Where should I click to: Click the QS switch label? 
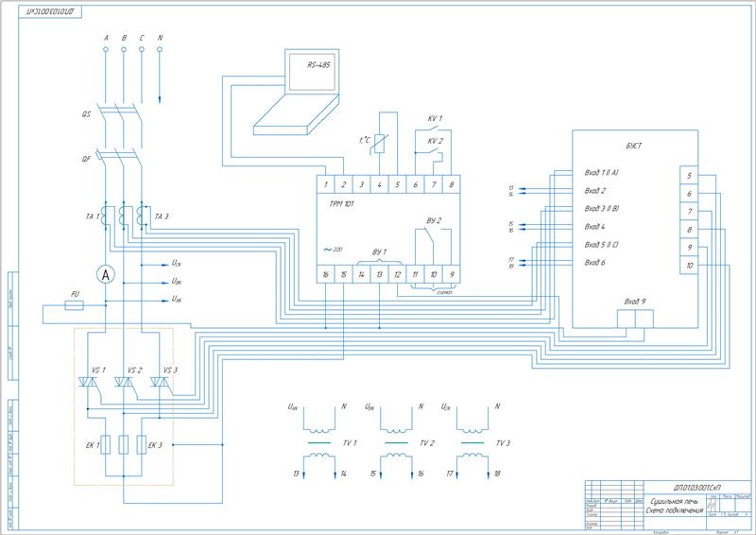click(86, 114)
